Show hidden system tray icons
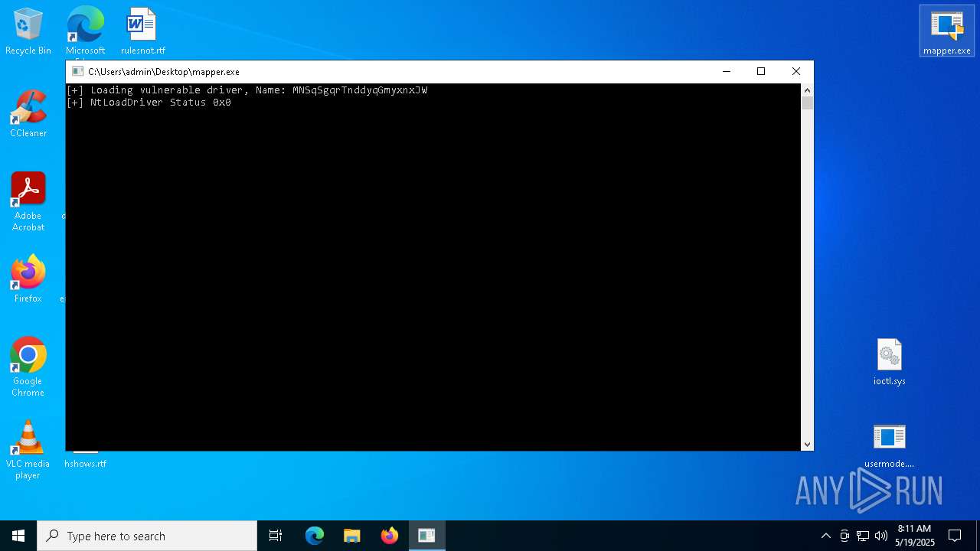 click(825, 536)
